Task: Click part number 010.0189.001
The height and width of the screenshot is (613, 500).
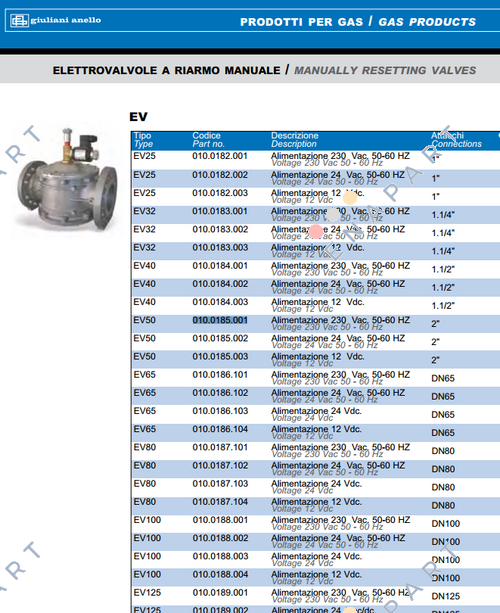Action: pos(220,593)
